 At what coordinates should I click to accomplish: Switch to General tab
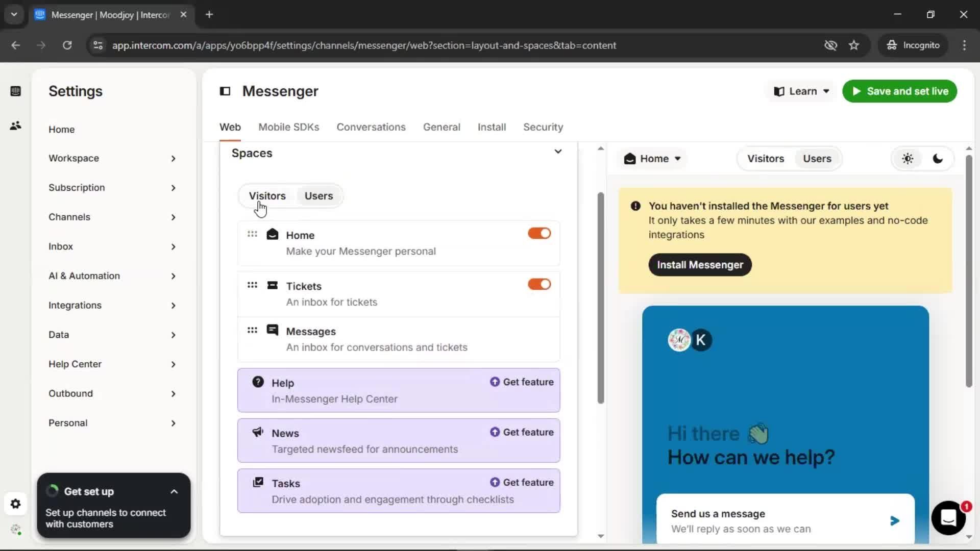tap(442, 127)
